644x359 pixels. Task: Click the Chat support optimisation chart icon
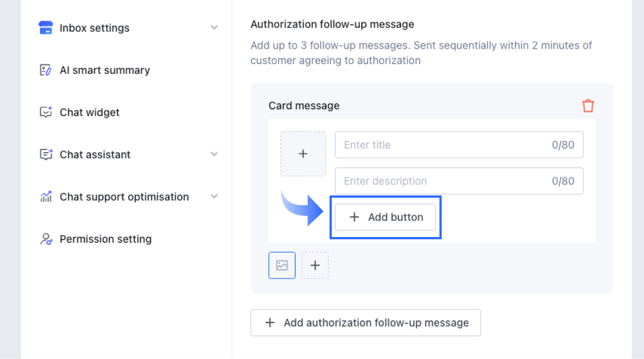(46, 197)
